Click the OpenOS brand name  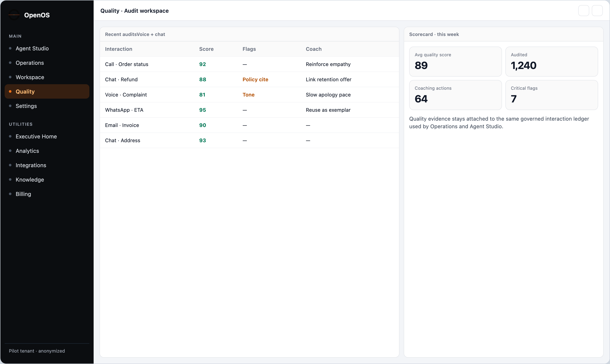click(37, 15)
